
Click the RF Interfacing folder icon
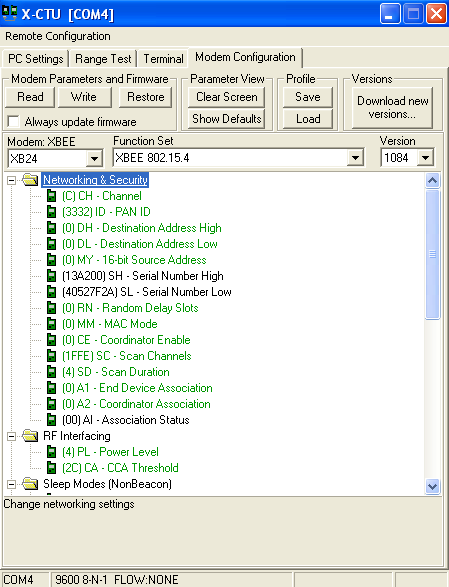pyautogui.click(x=30, y=436)
